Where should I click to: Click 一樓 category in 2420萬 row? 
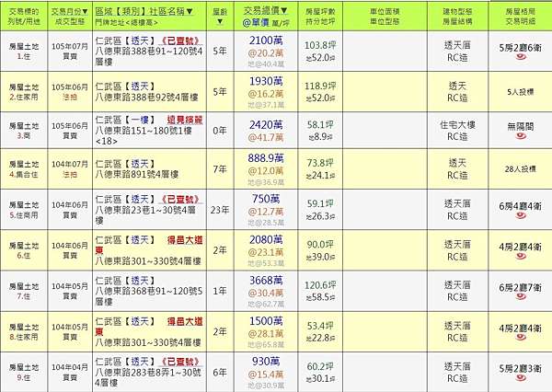click(x=140, y=120)
